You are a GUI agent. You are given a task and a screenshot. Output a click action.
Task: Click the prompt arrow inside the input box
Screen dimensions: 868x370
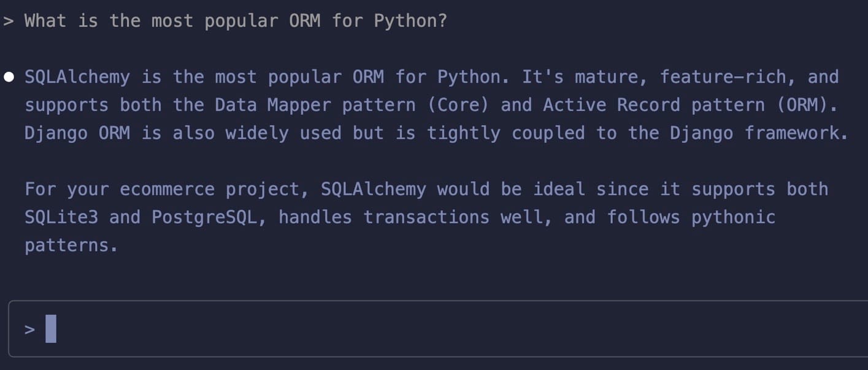point(29,330)
